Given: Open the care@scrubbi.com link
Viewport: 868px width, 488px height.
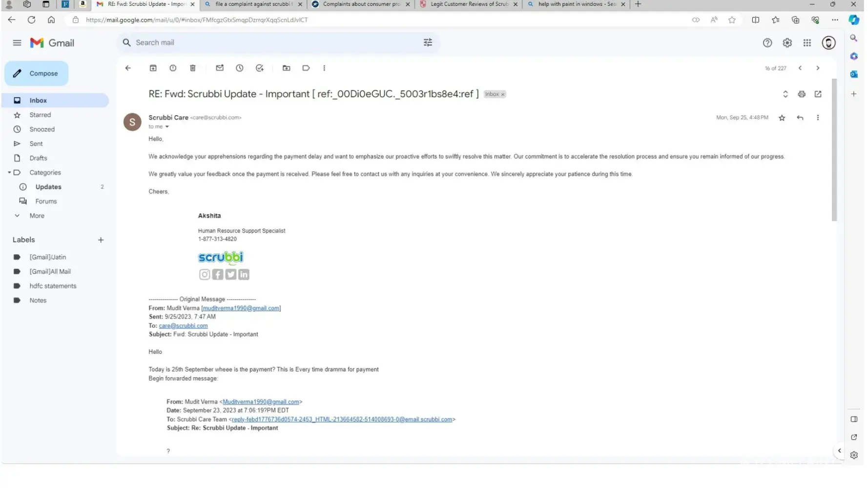Looking at the screenshot, I should 183,326.
